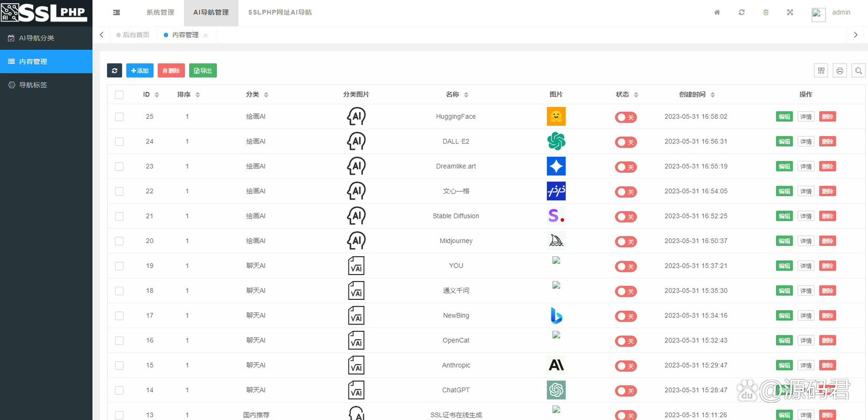This screenshot has width=868, height=420.
Task: Click the 文心一格 logo image
Action: click(556, 191)
